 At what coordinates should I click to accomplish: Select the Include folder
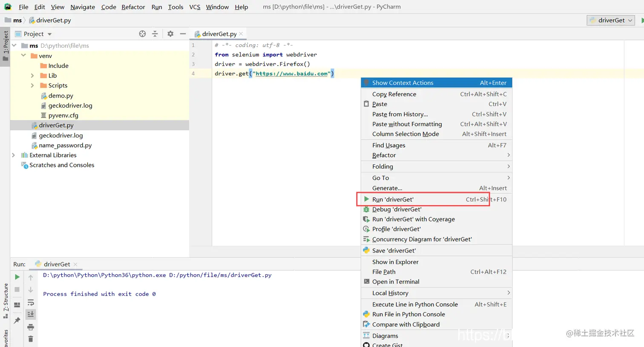tap(58, 66)
